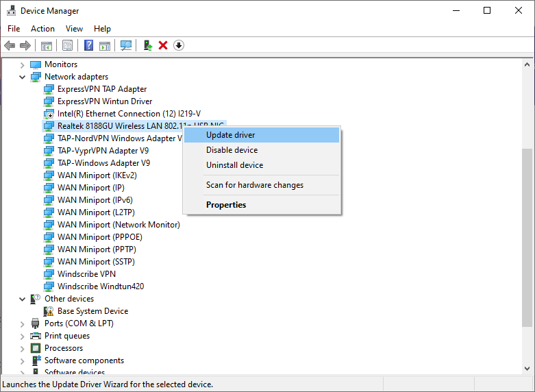Click the Show/Hide Action Pane toolbar icon
535x392 pixels.
105,45
